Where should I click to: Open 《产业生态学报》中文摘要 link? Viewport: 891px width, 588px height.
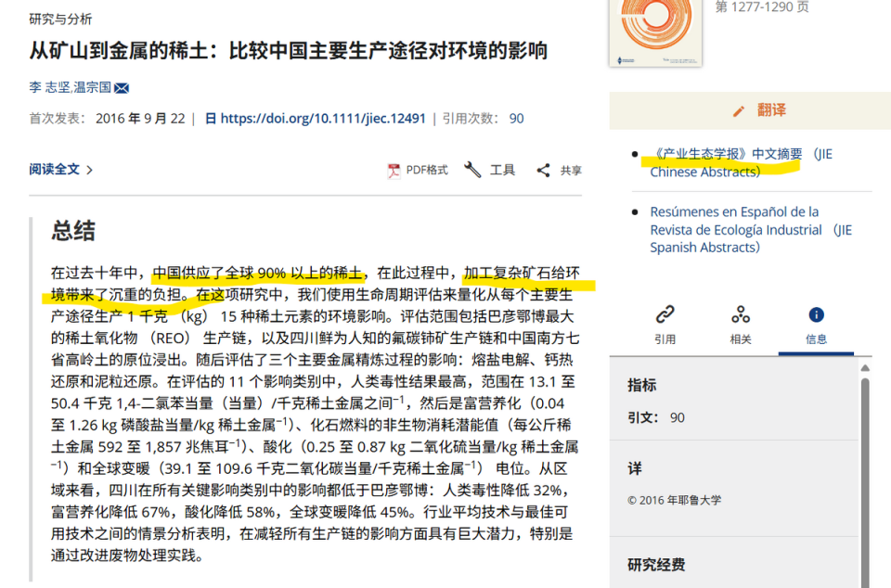pyautogui.click(x=741, y=163)
